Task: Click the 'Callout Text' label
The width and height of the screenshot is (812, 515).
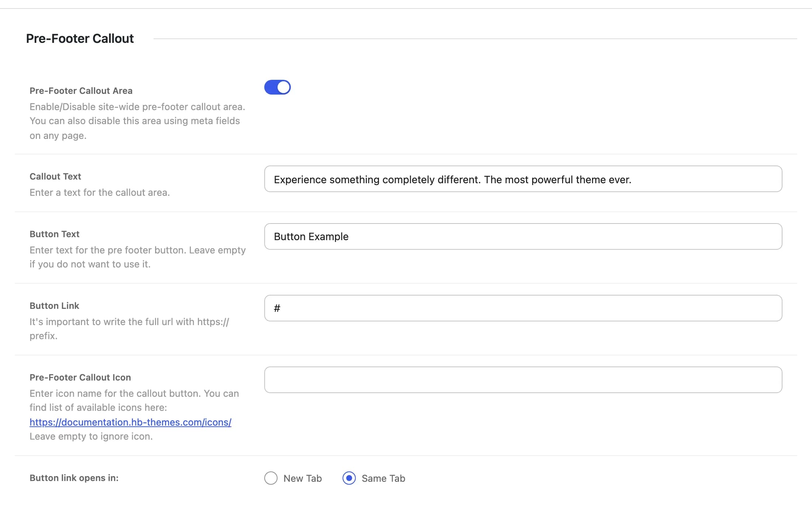Action: [x=55, y=176]
